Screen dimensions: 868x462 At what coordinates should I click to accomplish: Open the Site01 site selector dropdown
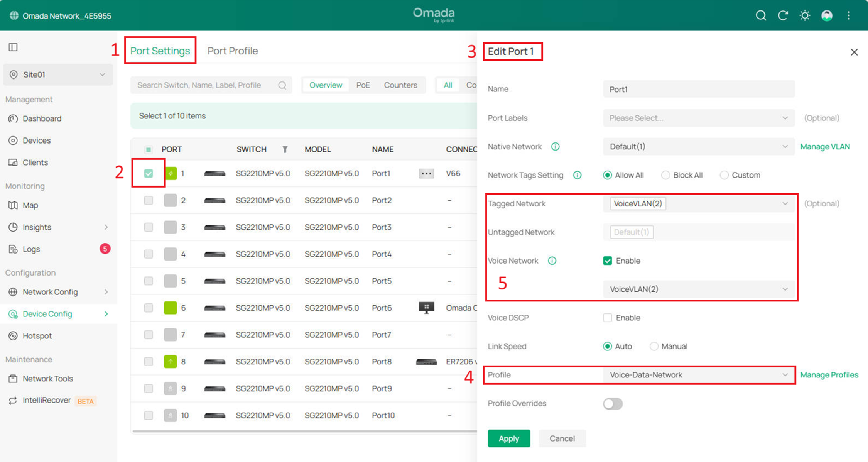[x=58, y=74]
